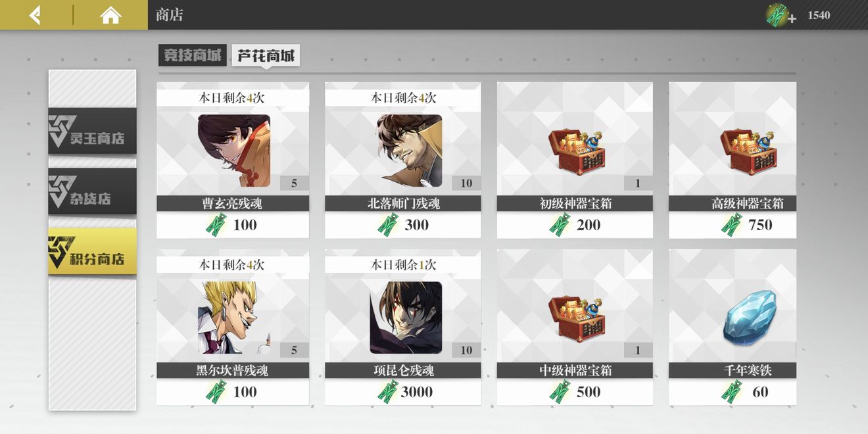The width and height of the screenshot is (868, 434).
Task: Buy 项昆仑残魂 for 3000 points
Action: (402, 392)
